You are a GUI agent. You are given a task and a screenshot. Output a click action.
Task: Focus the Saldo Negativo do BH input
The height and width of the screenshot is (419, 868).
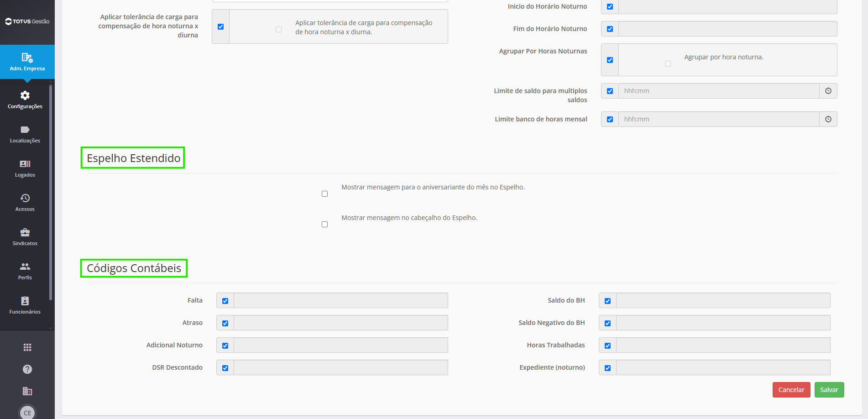point(723,323)
